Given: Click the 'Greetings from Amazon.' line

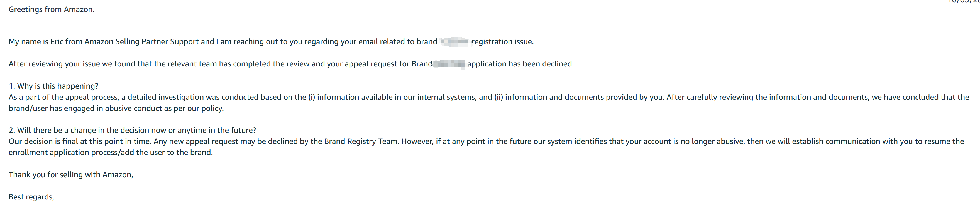Looking at the screenshot, I should [x=51, y=9].
